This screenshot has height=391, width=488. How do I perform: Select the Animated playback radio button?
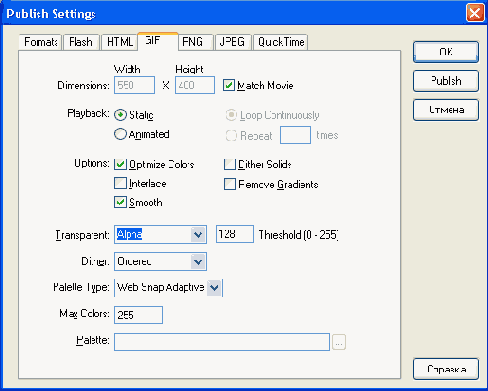pyautogui.click(x=120, y=134)
